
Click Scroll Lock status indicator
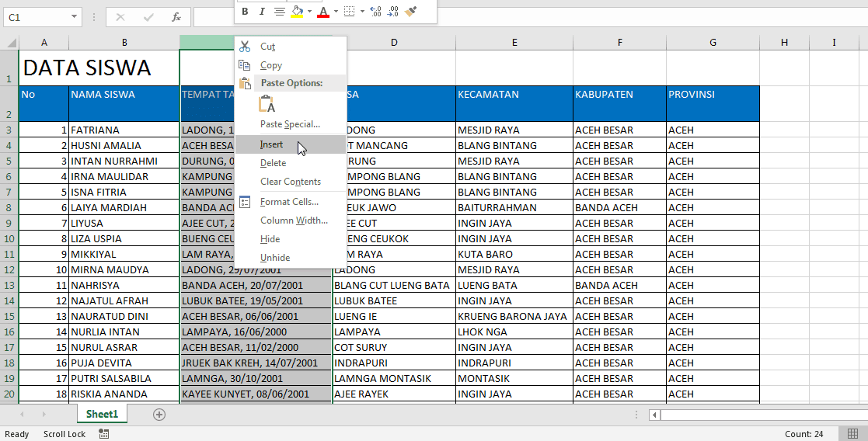[64, 434]
